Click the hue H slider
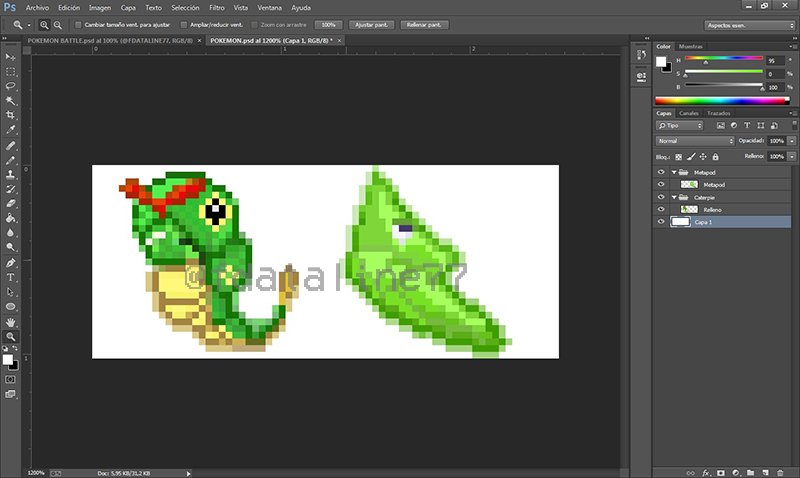Viewport: 800px width, 478px height. pos(723,59)
